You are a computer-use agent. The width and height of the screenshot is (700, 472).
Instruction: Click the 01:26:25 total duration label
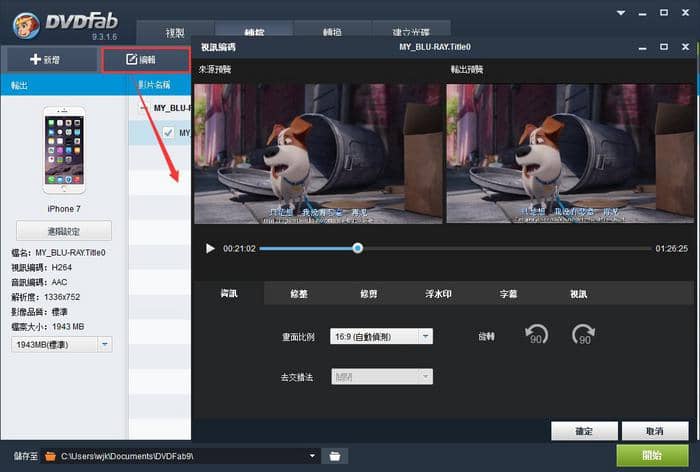click(x=671, y=249)
